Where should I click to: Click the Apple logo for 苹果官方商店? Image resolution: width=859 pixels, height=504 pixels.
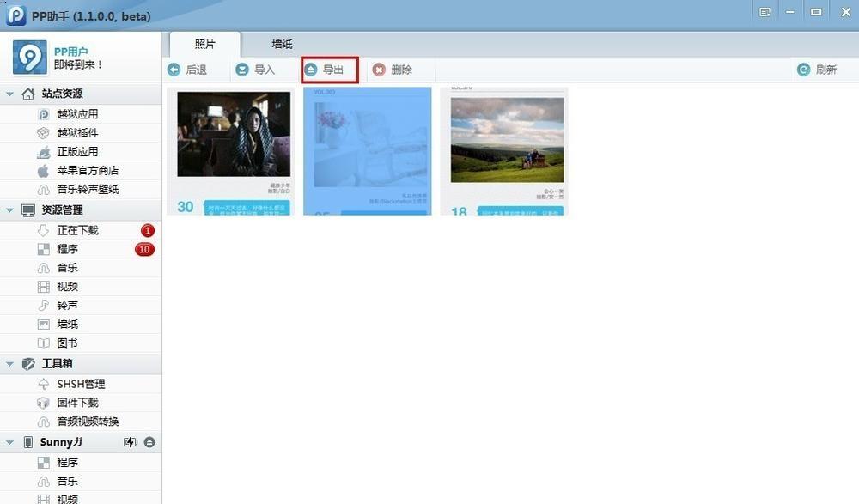click(x=43, y=170)
